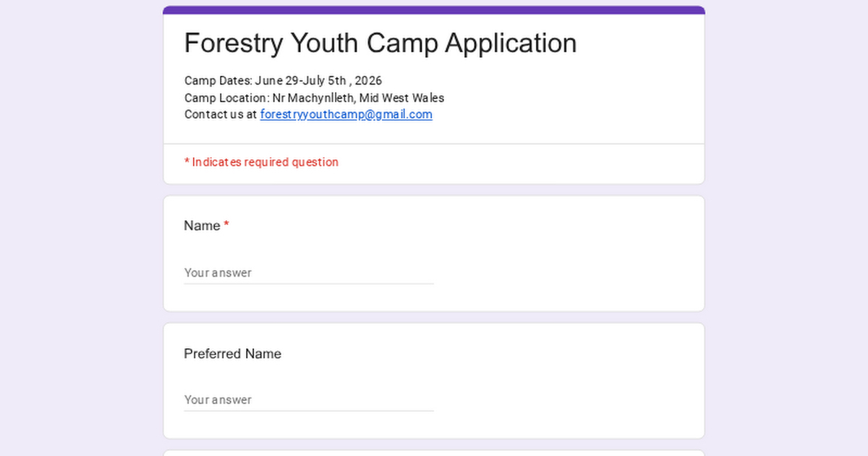Select the "Camp Dates:" label text
868x456 pixels.
click(x=218, y=80)
